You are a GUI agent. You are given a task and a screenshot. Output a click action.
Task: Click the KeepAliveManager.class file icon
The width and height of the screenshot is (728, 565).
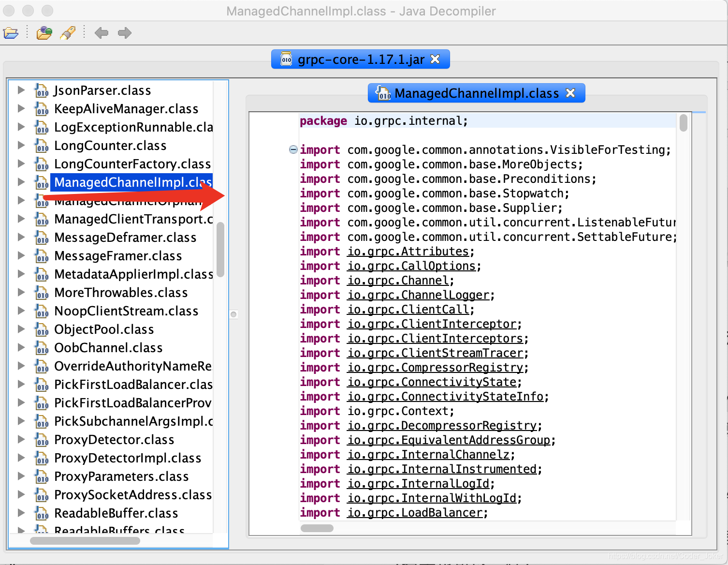pos(42,109)
